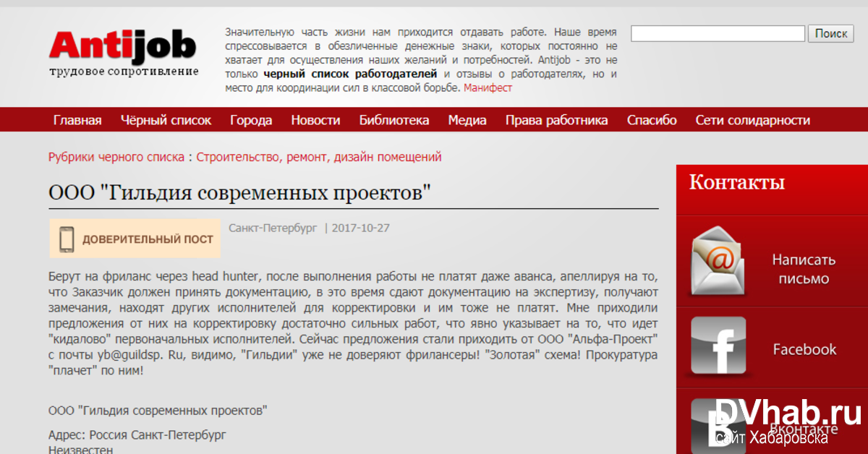The width and height of the screenshot is (868, 454).
Task: Click the трудовое сопротивление tagline
Action: click(x=124, y=72)
